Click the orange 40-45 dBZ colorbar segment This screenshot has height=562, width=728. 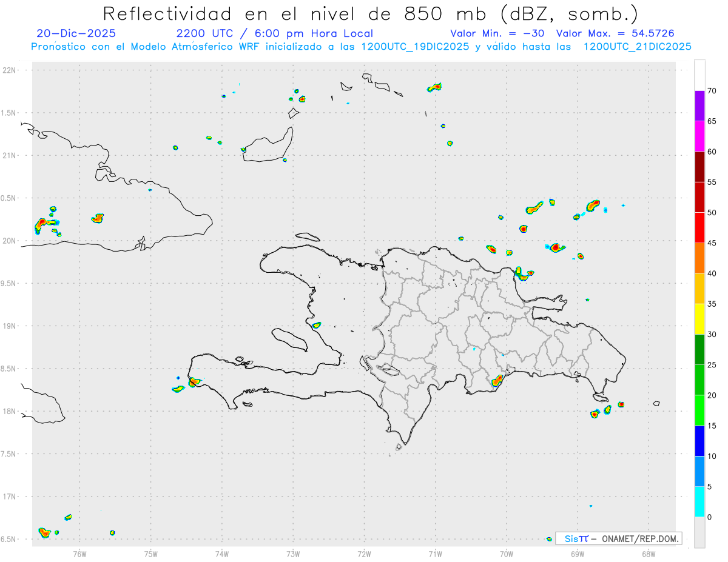pos(699,258)
